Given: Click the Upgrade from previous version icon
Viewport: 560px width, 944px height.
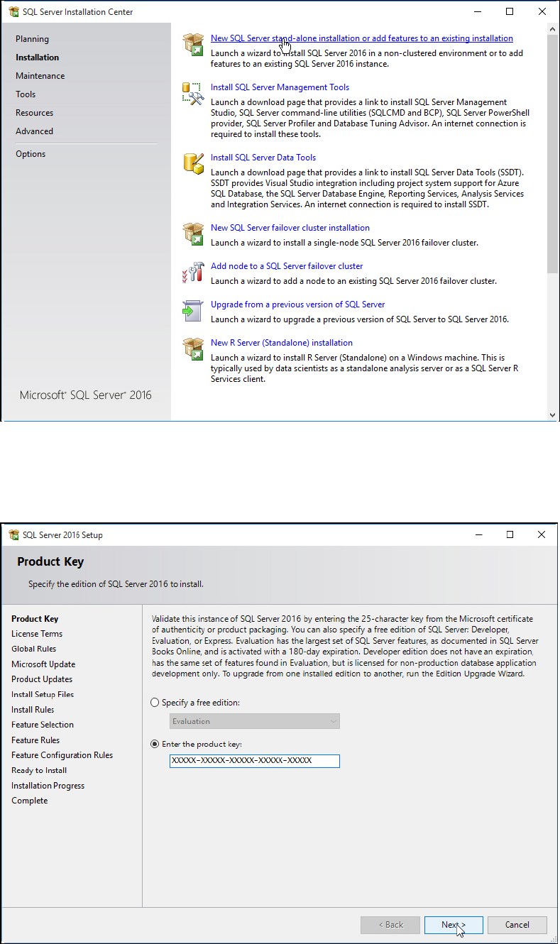Looking at the screenshot, I should pos(193,309).
